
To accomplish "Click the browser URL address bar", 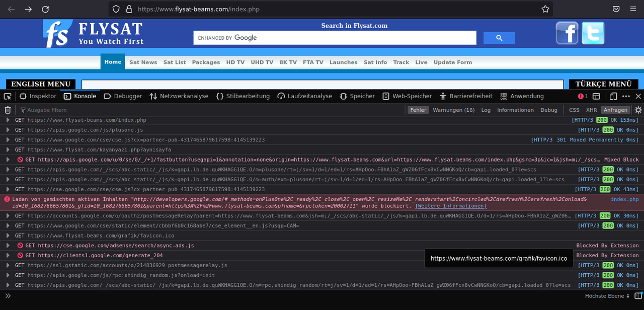I will point(331,9).
